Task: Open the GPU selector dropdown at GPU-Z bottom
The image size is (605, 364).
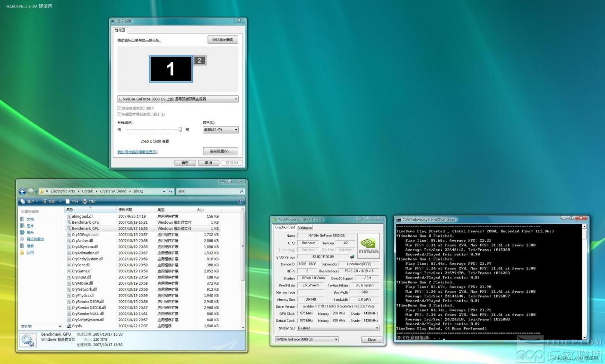Action: coord(307,339)
